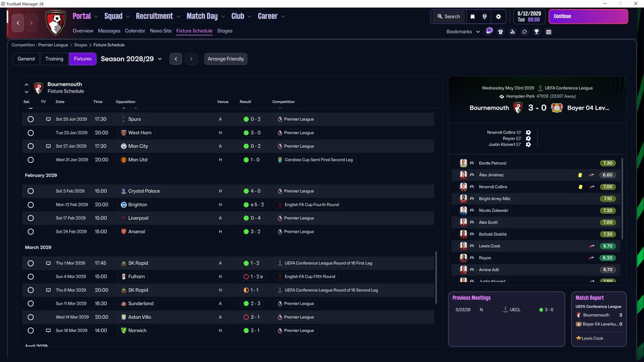Click the TV icon on Thu 1 Mar row
This screenshot has width=644, height=362.
point(48,263)
